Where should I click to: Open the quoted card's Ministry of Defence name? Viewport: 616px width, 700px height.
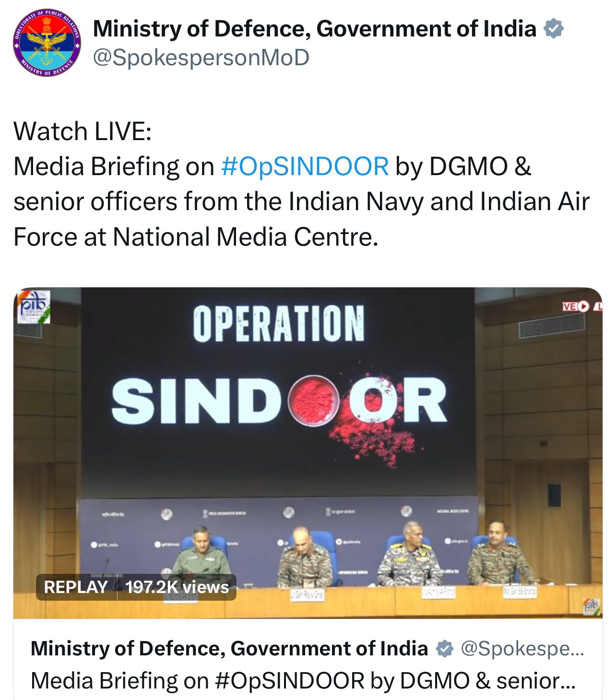coord(229,649)
